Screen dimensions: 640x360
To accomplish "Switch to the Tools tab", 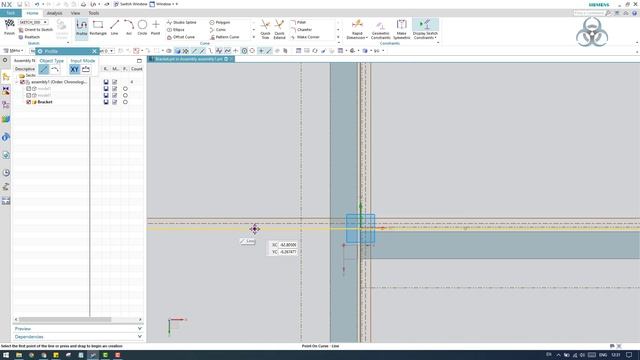I will 94,13.
